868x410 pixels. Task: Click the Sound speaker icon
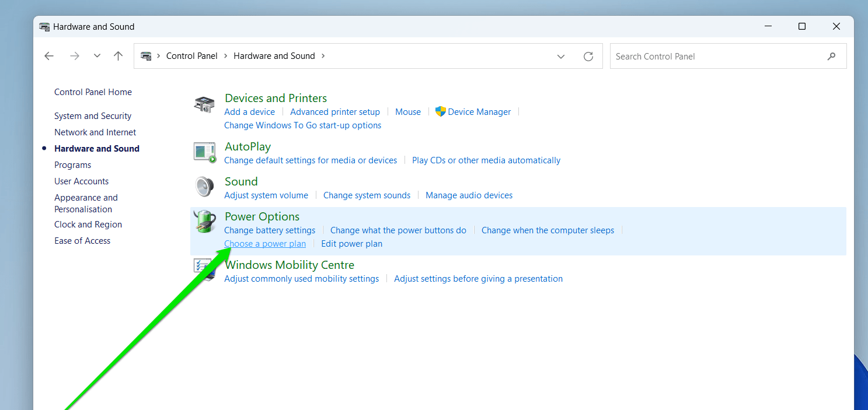tap(204, 187)
